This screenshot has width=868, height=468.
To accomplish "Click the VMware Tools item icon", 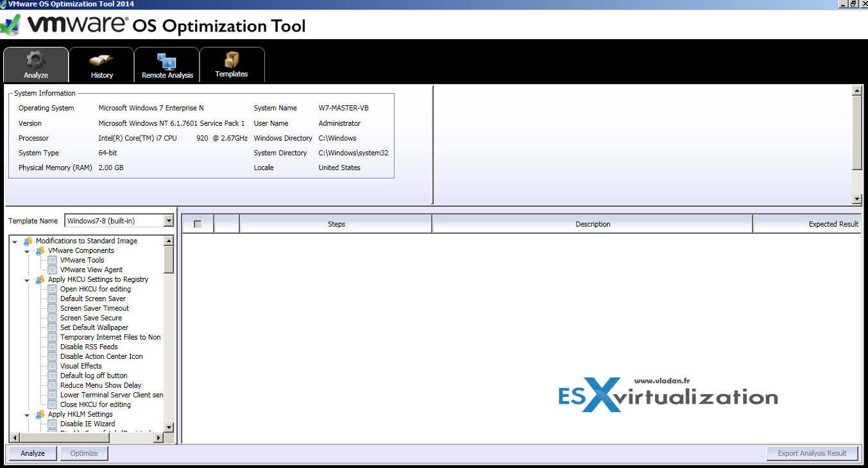I will (53, 260).
